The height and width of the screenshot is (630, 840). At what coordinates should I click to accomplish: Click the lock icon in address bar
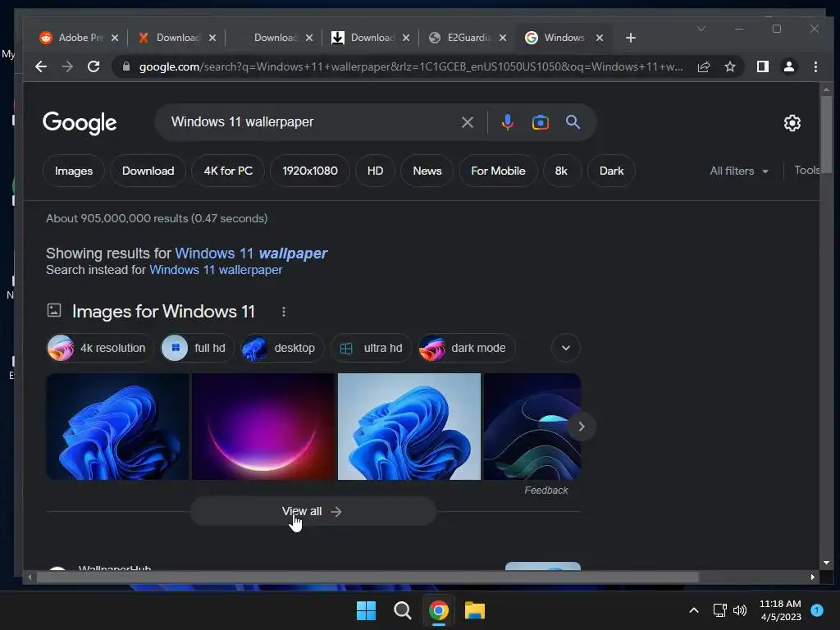pyautogui.click(x=126, y=66)
